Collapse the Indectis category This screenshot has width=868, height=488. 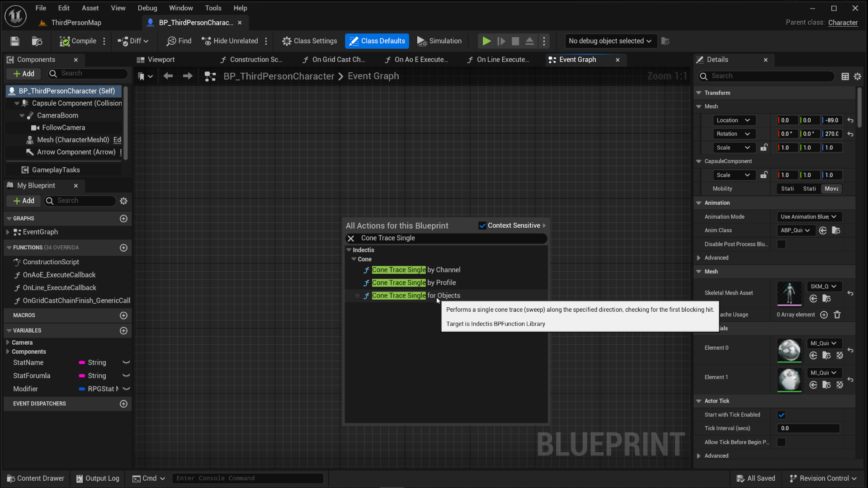pos(349,250)
